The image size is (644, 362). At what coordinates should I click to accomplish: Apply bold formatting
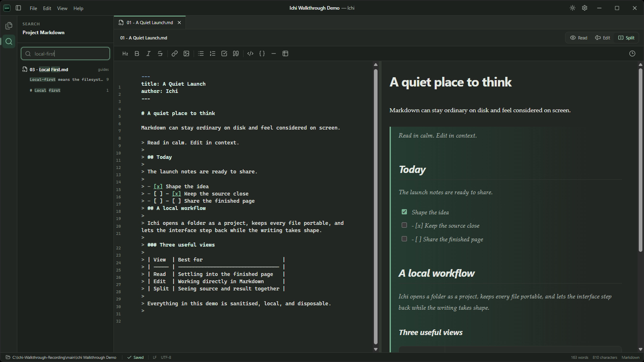137,53
